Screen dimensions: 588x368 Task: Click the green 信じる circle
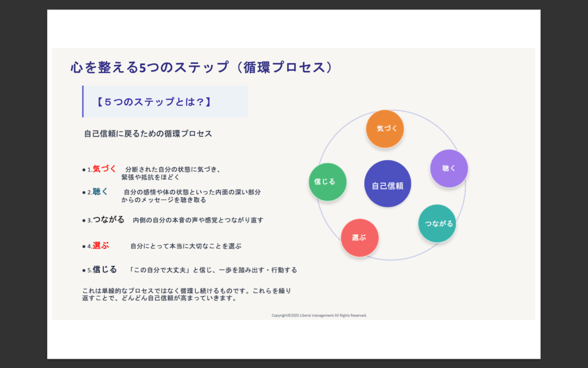tap(327, 182)
